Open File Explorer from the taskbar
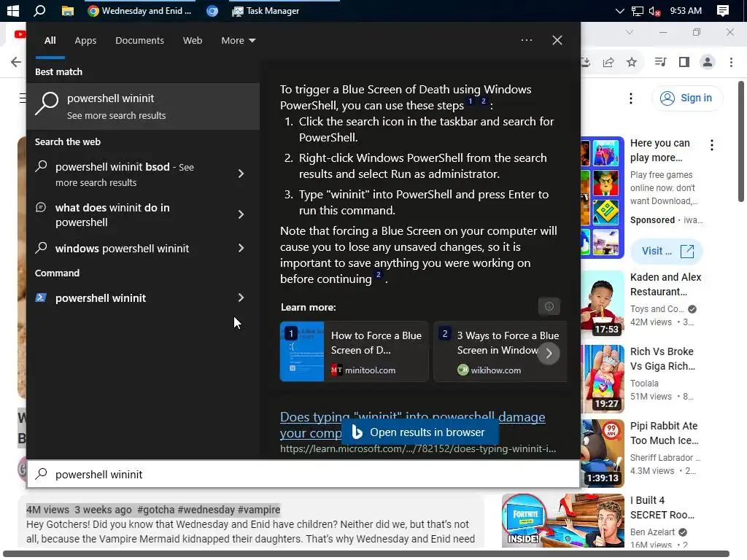 coord(68,10)
